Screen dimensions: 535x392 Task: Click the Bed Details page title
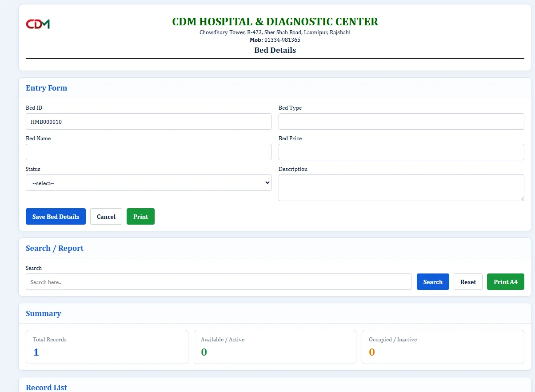click(275, 50)
